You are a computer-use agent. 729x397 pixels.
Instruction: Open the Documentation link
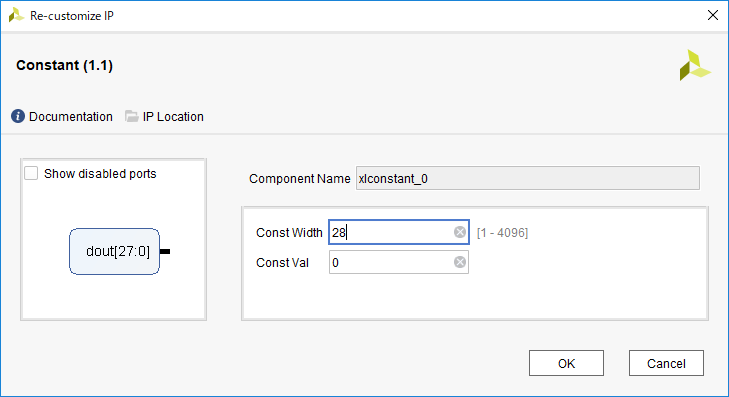click(x=71, y=117)
